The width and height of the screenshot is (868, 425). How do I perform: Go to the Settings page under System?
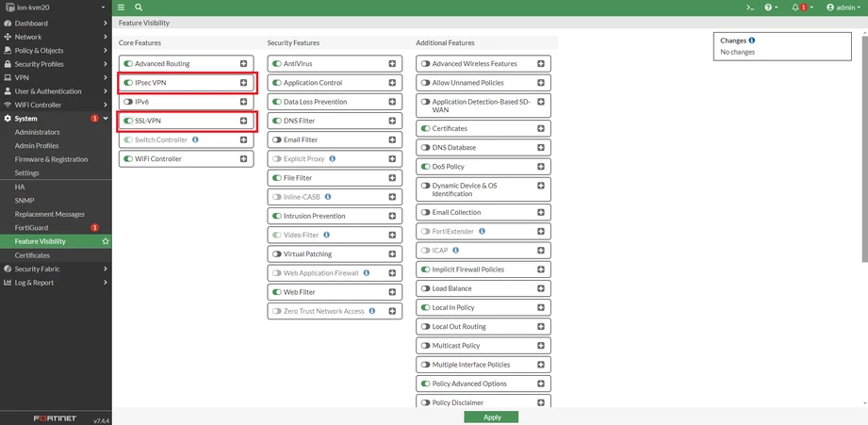click(x=27, y=172)
